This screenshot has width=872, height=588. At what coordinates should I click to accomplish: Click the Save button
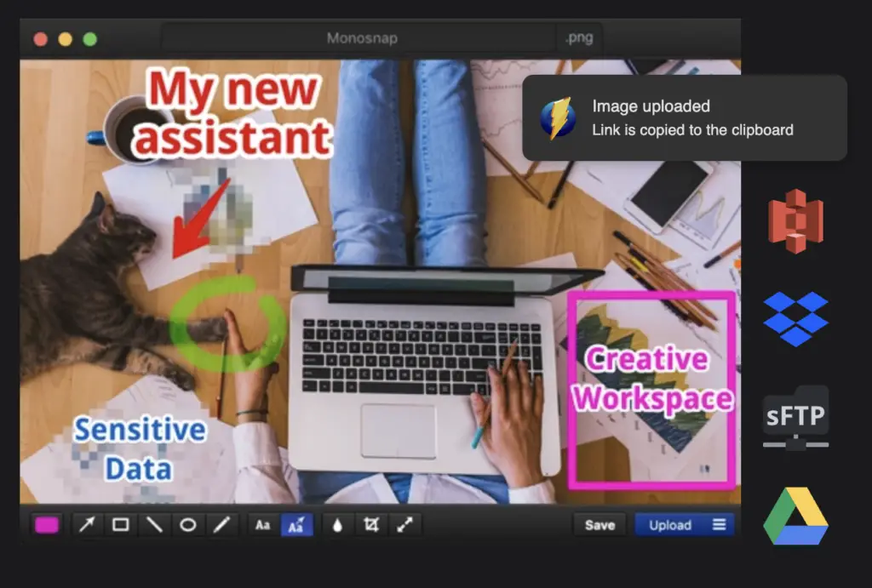(599, 525)
